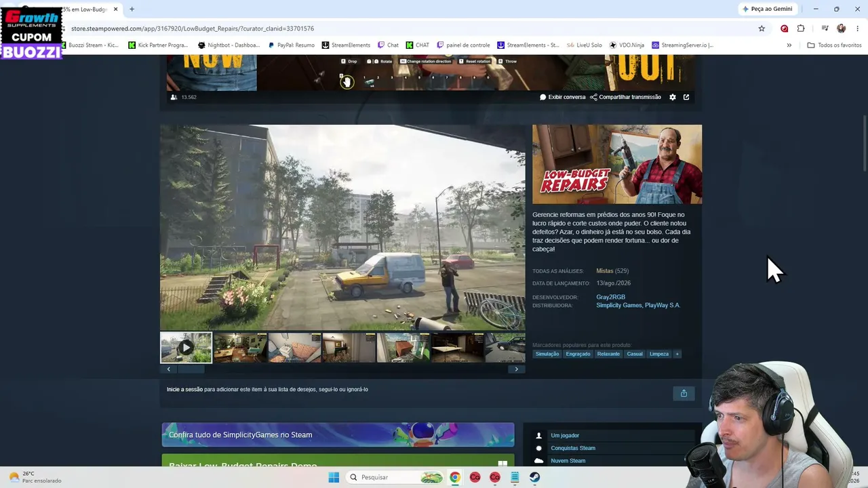This screenshot has width=868, height=488.
Task: Select the sixth media strip thumbnail
Action: [458, 348]
